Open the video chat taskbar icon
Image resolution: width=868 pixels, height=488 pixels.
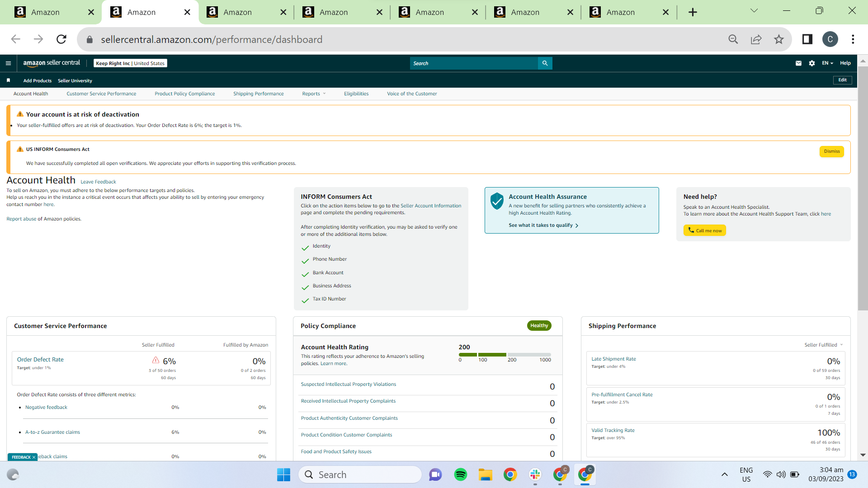436,474
